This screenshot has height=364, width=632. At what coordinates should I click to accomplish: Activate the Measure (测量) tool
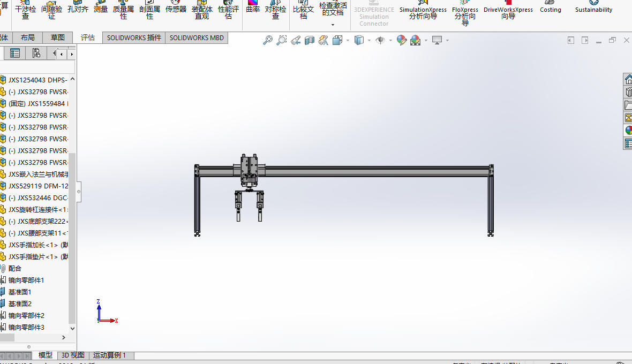click(x=101, y=7)
